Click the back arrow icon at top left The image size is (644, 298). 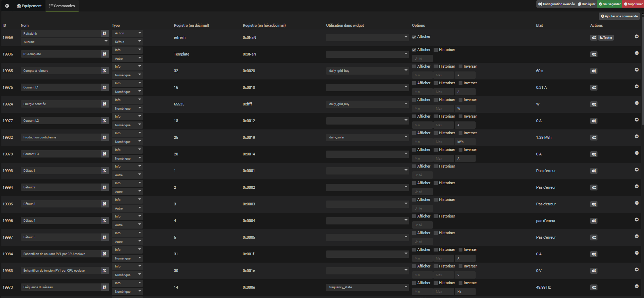[7, 6]
